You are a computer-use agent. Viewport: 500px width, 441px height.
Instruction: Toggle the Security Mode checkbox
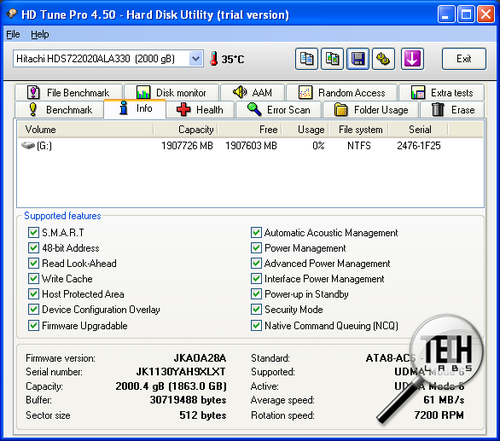[x=256, y=309]
